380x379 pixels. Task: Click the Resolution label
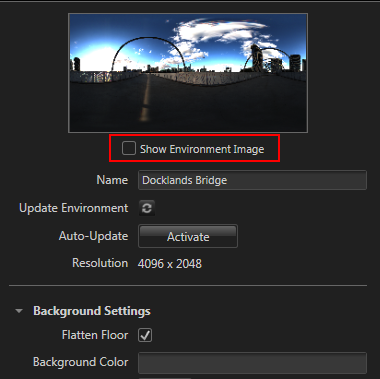coord(100,263)
